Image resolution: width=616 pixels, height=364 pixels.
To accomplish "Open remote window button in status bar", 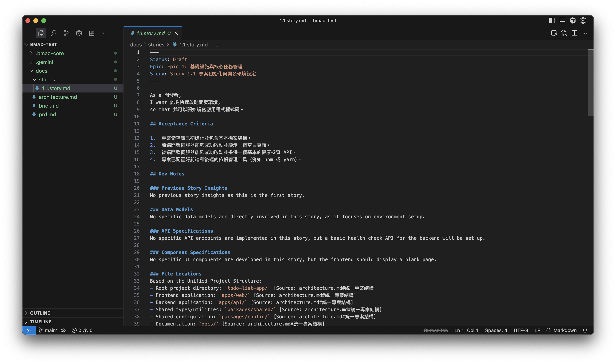I will 29,330.
